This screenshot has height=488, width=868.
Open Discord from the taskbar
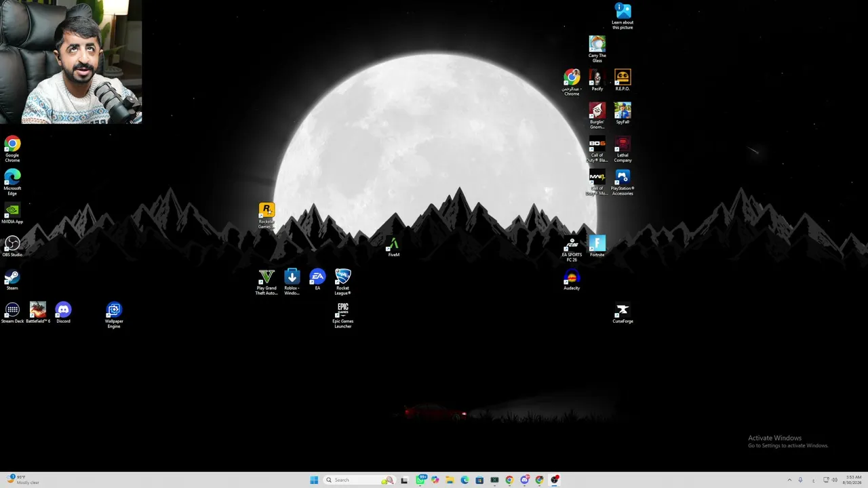click(x=524, y=480)
